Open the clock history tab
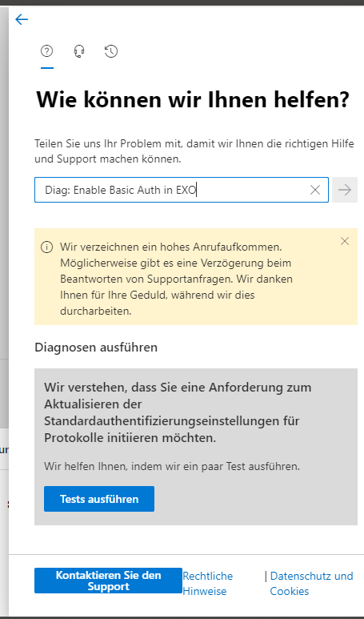This screenshot has height=619, width=364. coord(111,51)
